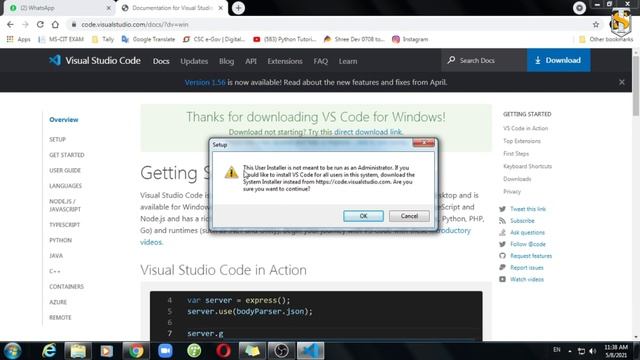Viewport: 640px width, 360px height.
Task: Click the browser Home icon
Action: coord(55,24)
